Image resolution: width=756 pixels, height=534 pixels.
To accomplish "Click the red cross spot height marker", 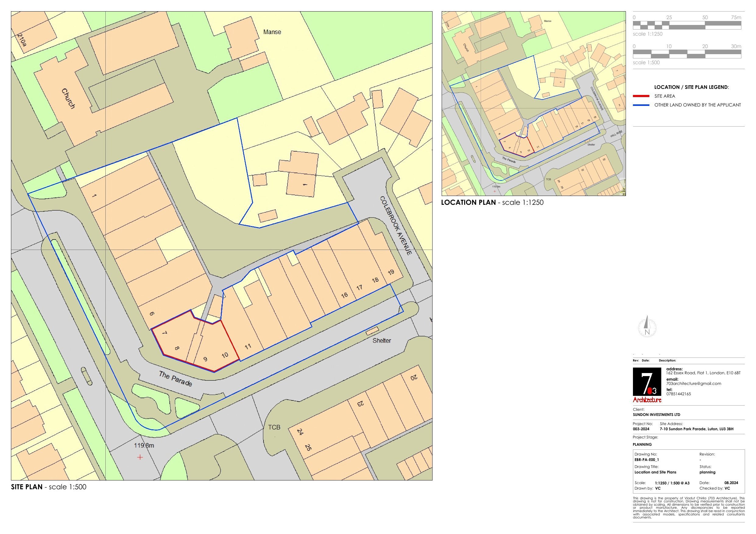I will tap(140, 457).
